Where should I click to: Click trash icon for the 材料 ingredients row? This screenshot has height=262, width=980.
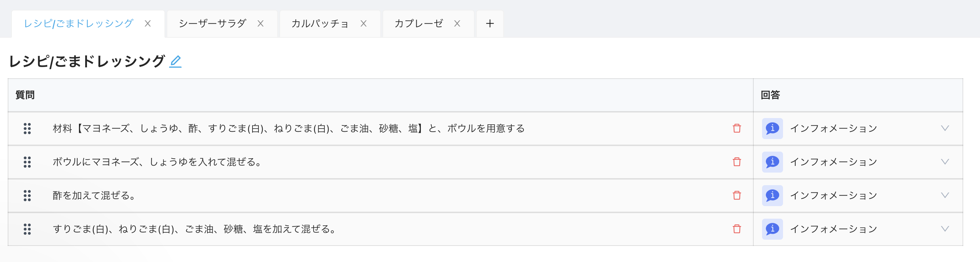(x=737, y=129)
